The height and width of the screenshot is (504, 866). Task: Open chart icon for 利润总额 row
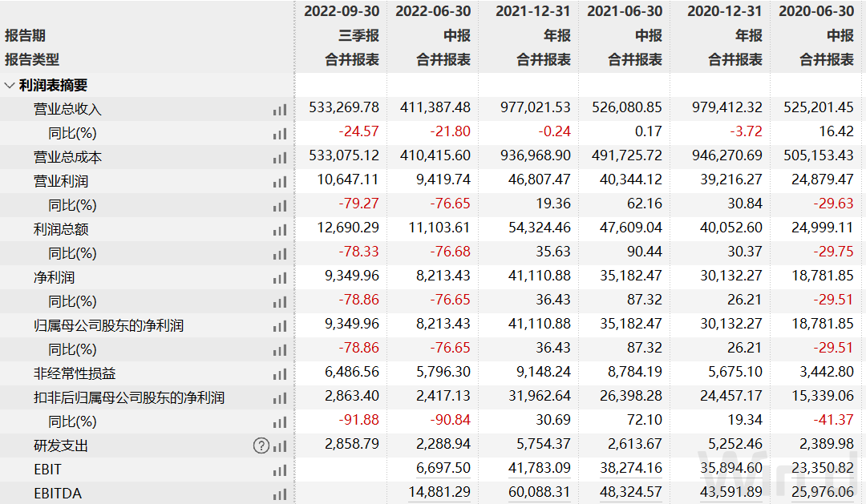tap(280, 230)
